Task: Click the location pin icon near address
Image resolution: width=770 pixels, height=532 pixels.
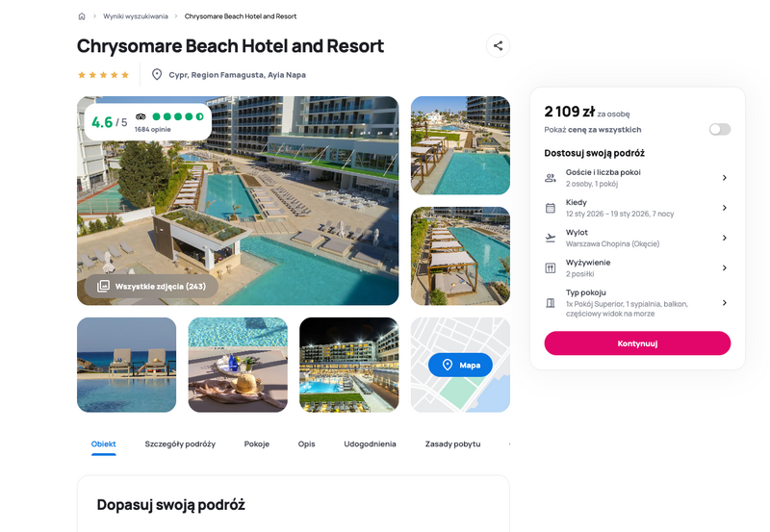Action: 157,75
